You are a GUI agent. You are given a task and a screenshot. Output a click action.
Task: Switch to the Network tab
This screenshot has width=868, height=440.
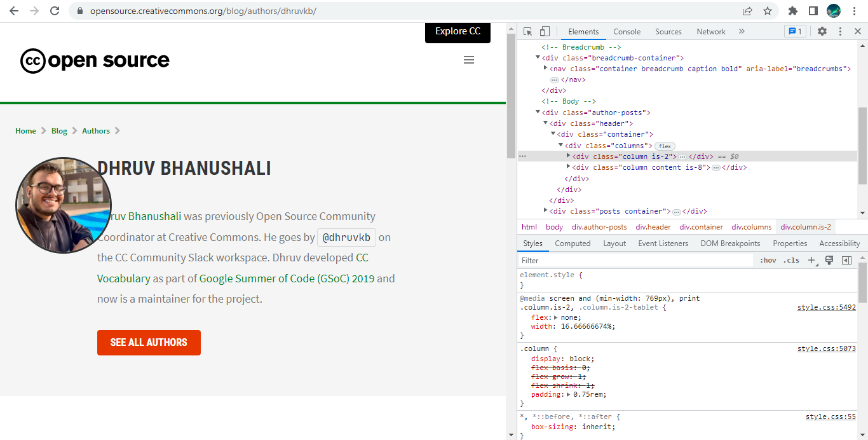(711, 32)
